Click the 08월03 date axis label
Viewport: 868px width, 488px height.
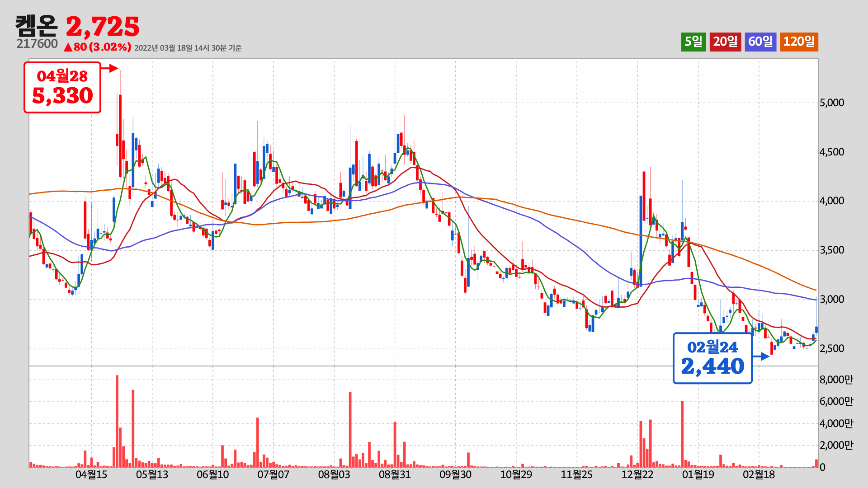pos(334,475)
